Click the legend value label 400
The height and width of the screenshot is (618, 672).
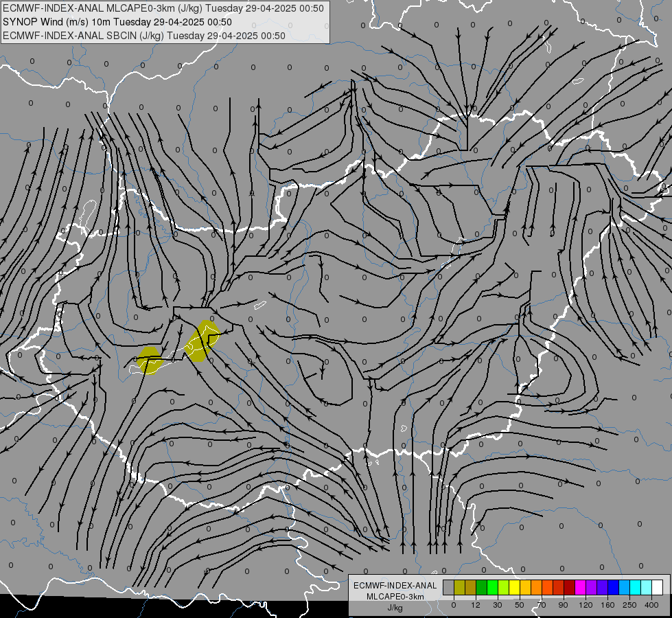(x=651, y=605)
